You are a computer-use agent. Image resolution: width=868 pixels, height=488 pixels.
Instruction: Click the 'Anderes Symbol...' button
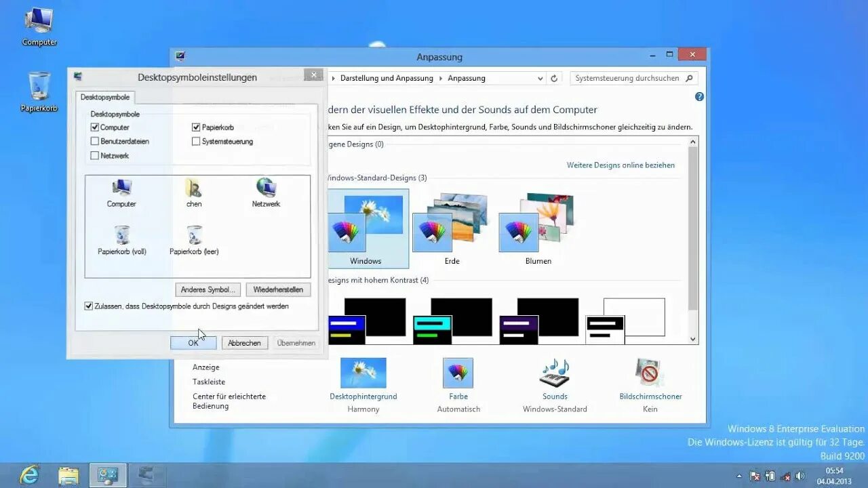[x=208, y=289]
